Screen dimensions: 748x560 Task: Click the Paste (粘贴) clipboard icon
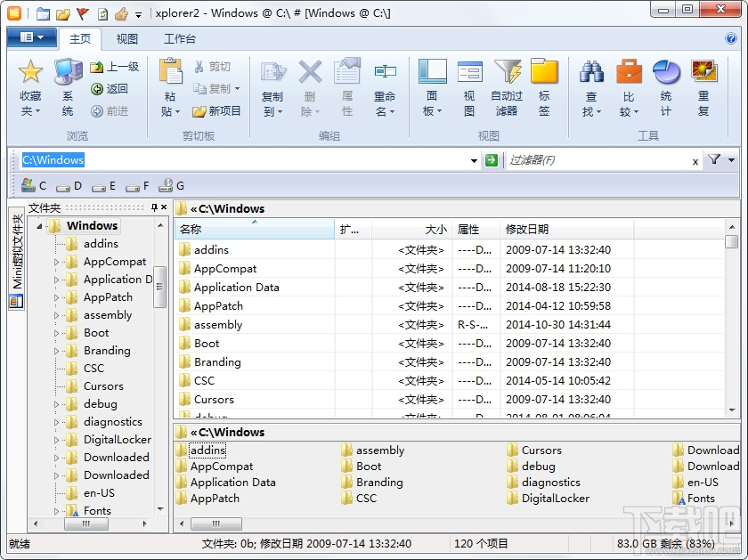pyautogui.click(x=170, y=71)
